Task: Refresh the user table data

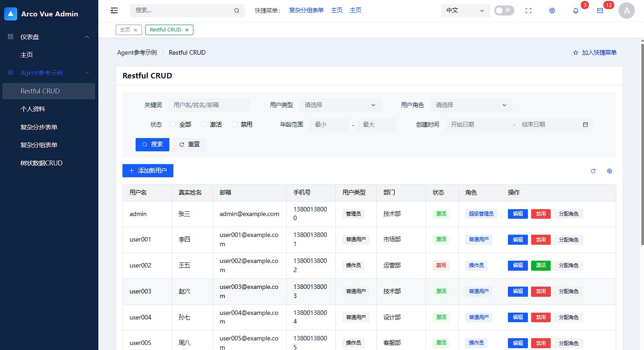Action: point(593,171)
